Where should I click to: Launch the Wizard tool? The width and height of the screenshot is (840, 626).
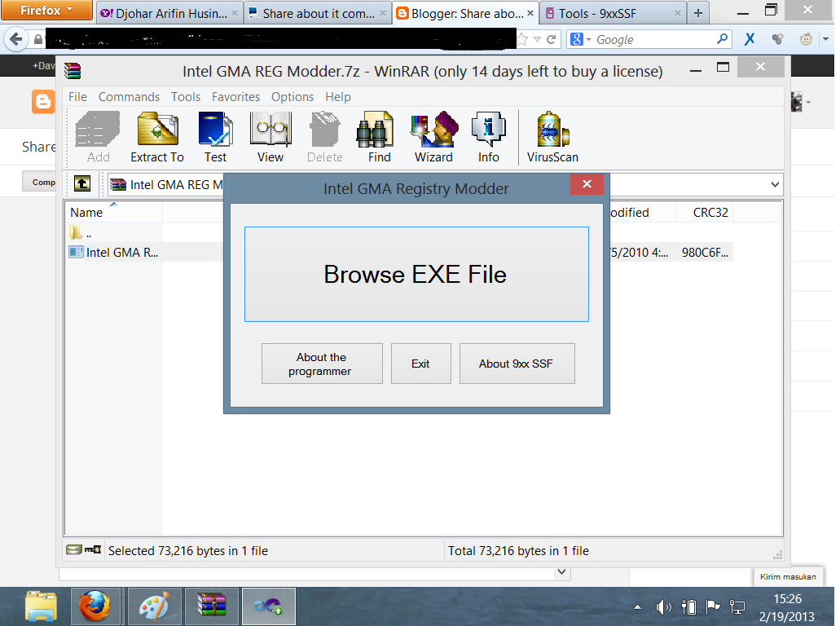[x=433, y=137]
